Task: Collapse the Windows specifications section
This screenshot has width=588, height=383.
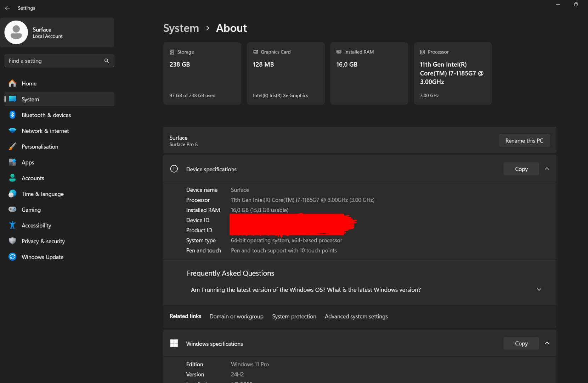Action: click(x=547, y=343)
